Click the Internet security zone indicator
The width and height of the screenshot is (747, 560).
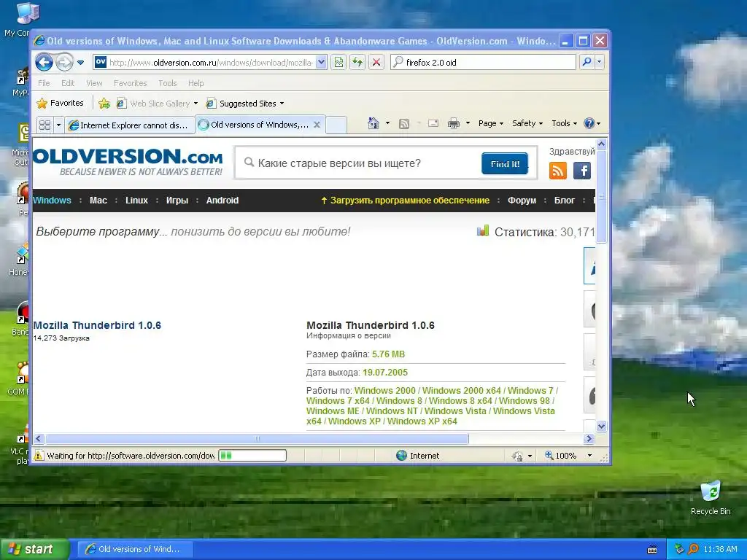pos(417,456)
